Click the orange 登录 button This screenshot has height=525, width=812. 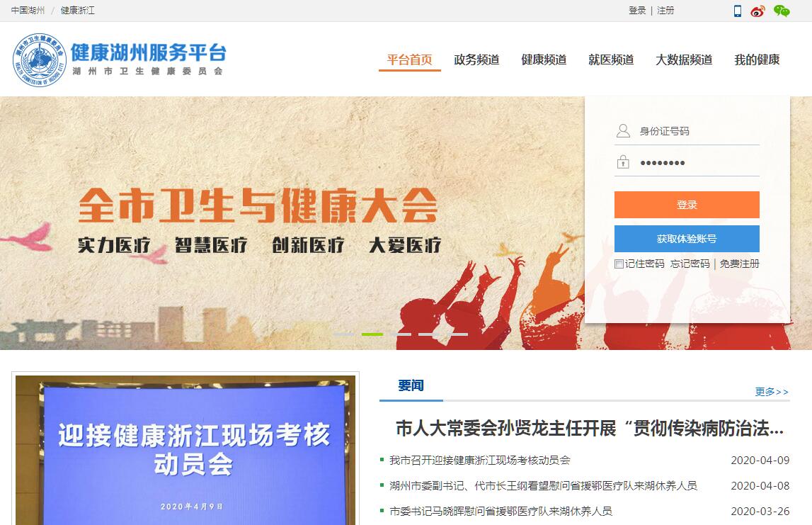pyautogui.click(x=687, y=205)
